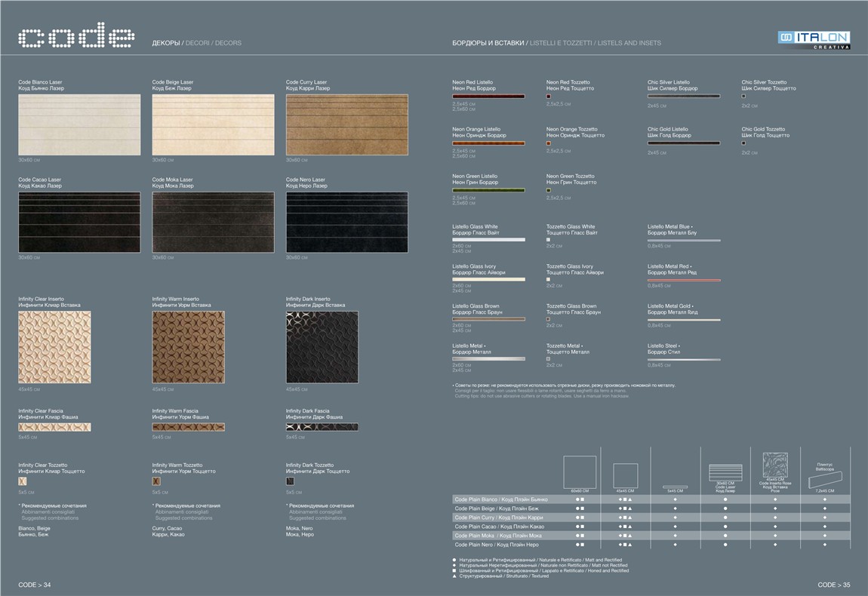868x596 pixels.
Task: Select the 'Code Plain Beige' table row label
Action: click(497, 508)
